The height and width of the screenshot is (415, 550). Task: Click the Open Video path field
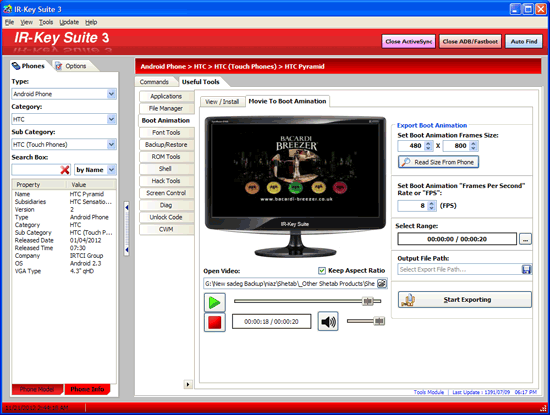(x=290, y=283)
